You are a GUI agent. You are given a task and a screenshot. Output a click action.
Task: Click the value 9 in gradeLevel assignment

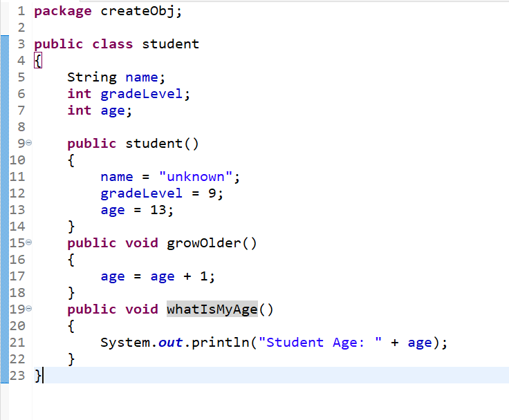coord(212,193)
